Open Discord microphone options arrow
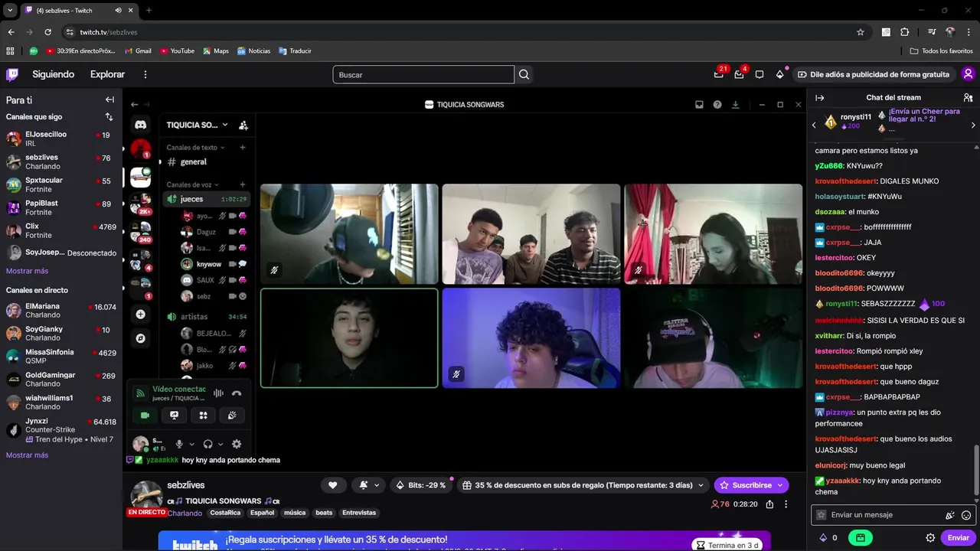This screenshot has height=551, width=980. [191, 444]
